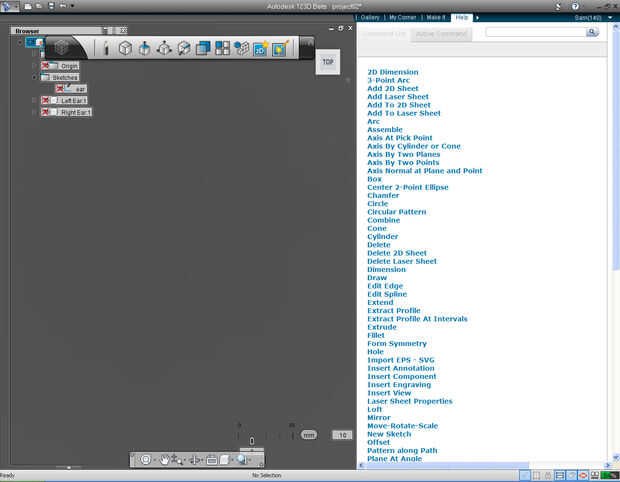This screenshot has width=620, height=482.
Task: Collapse the Sketches tree node
Action: (x=34, y=77)
